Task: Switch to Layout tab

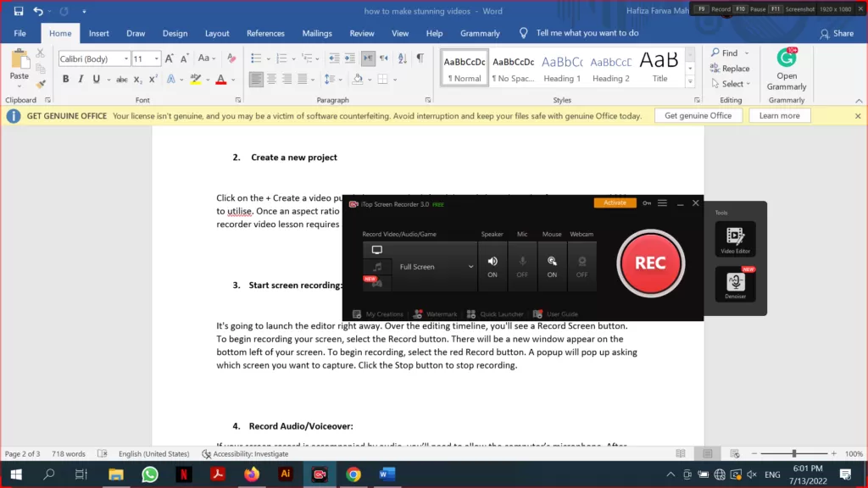Action: point(217,33)
